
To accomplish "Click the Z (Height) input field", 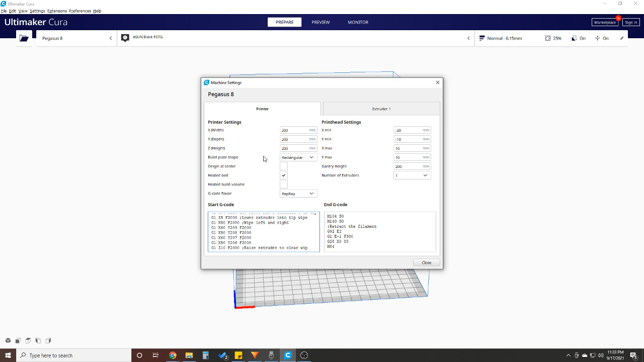I will (298, 148).
